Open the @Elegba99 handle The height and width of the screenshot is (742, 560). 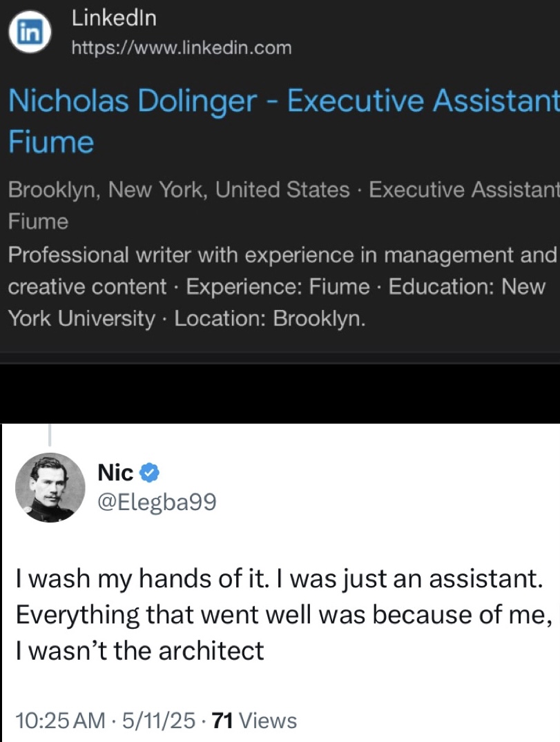click(157, 502)
